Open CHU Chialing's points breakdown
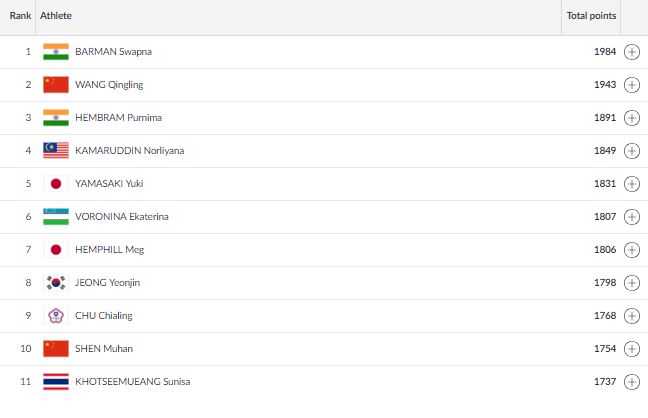This screenshot has height=418, width=648. (x=631, y=316)
